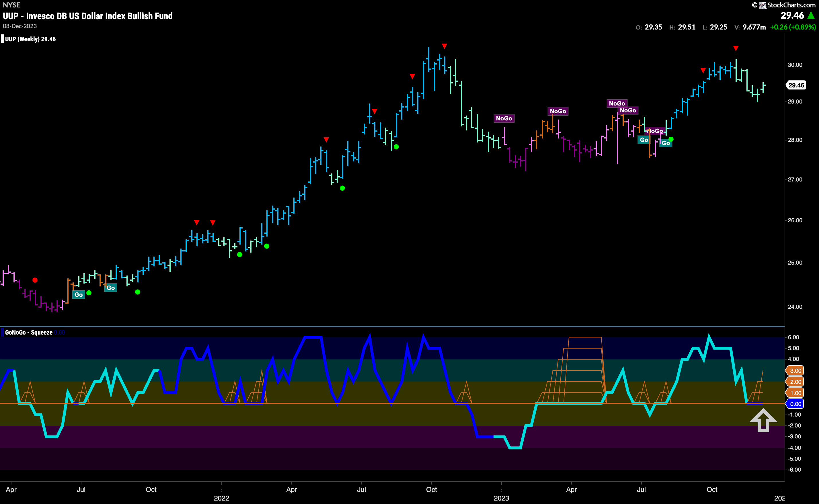Click the UUP (Weekly) 29.46 legend label
This screenshot has height=504, width=819.
click(x=30, y=39)
